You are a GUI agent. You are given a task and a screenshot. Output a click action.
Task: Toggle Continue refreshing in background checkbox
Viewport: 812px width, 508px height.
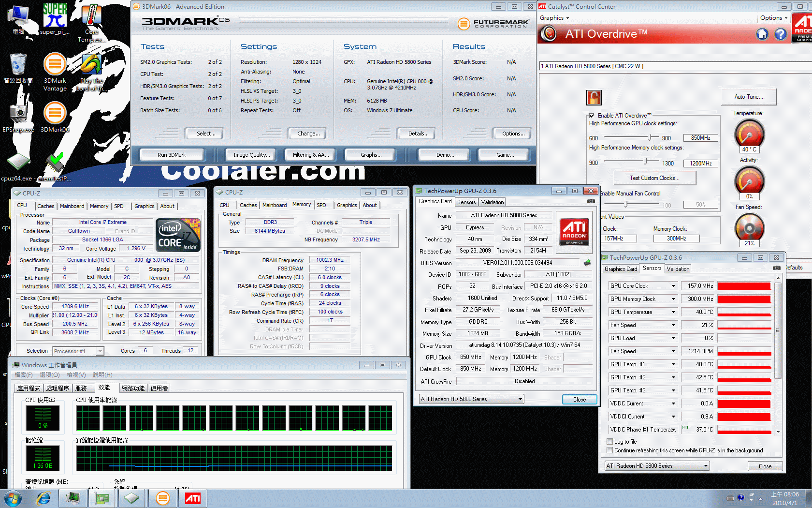[x=610, y=450]
